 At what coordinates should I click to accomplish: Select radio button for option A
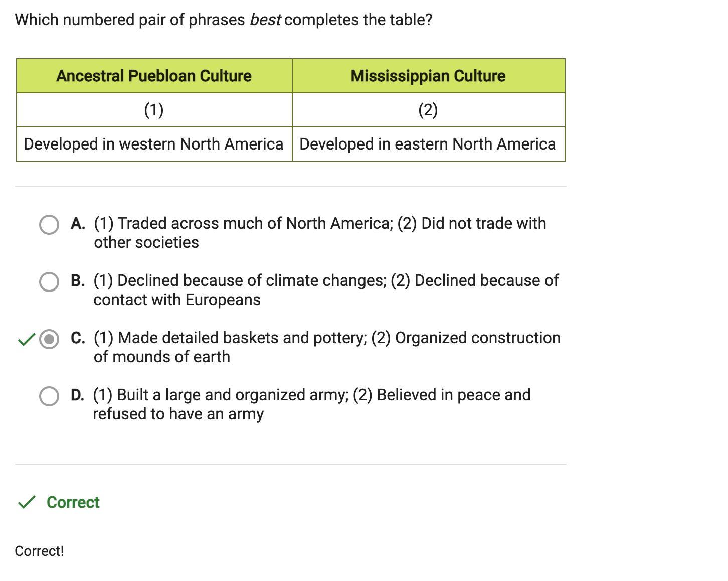[x=49, y=225]
